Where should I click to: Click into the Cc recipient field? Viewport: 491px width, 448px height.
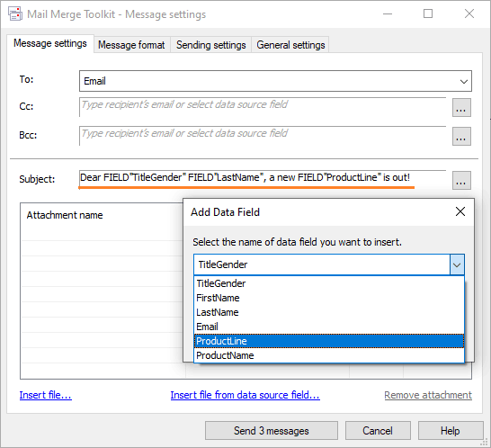[x=263, y=106]
